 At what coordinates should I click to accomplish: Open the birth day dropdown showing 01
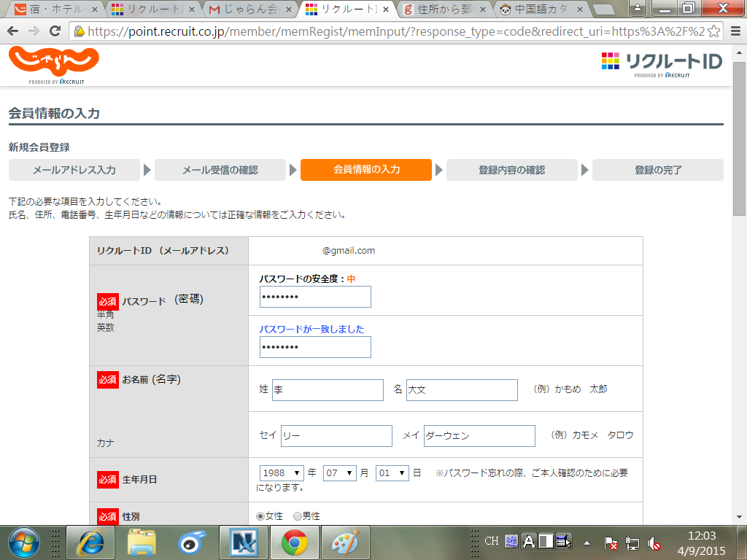392,472
